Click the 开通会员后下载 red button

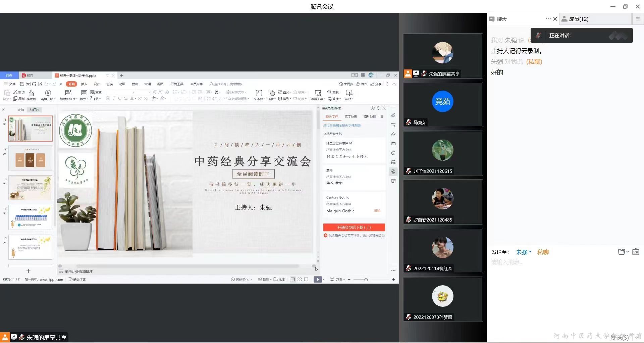(354, 228)
